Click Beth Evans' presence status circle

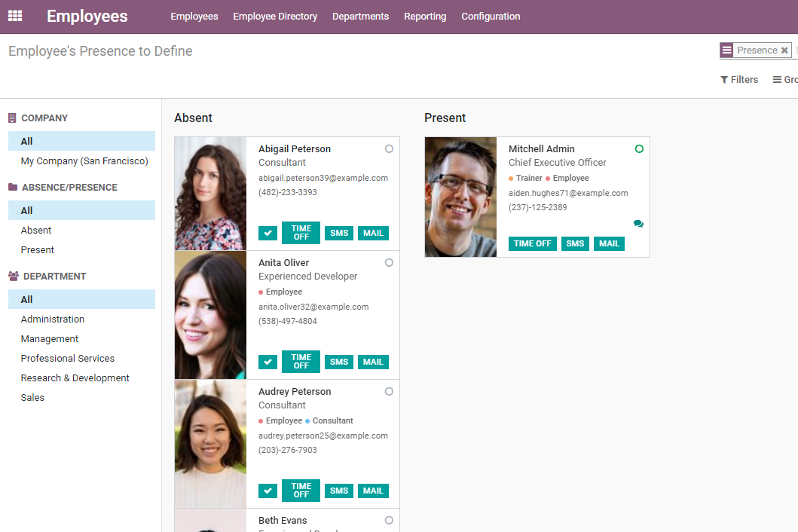click(x=389, y=520)
